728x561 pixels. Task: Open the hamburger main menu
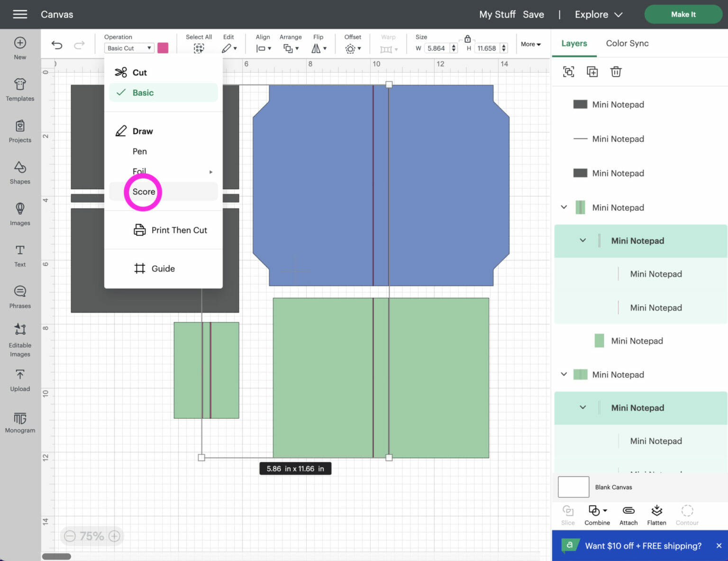[20, 14]
